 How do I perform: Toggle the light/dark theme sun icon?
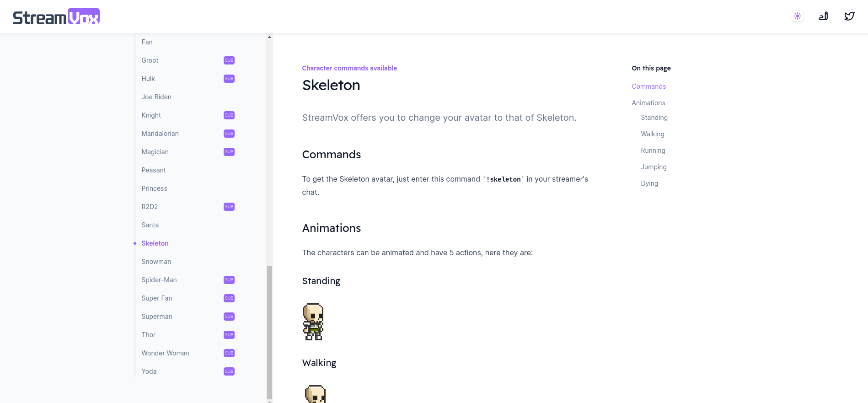798,16
